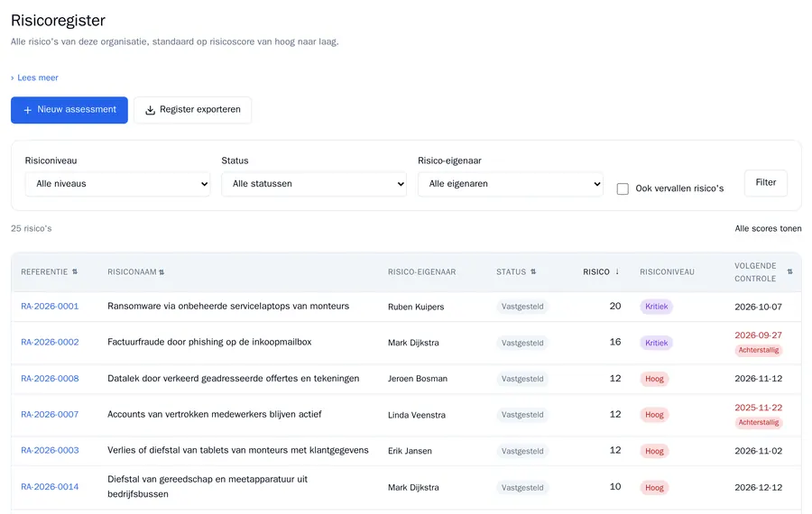812x514 pixels.
Task: Click 'Datalek door verkeerd geadresseerde offertes en tekeningen'
Action: pyautogui.click(x=234, y=379)
